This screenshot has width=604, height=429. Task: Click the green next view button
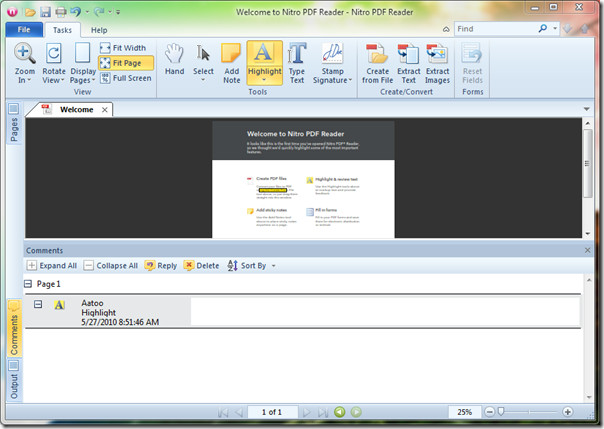click(x=356, y=412)
